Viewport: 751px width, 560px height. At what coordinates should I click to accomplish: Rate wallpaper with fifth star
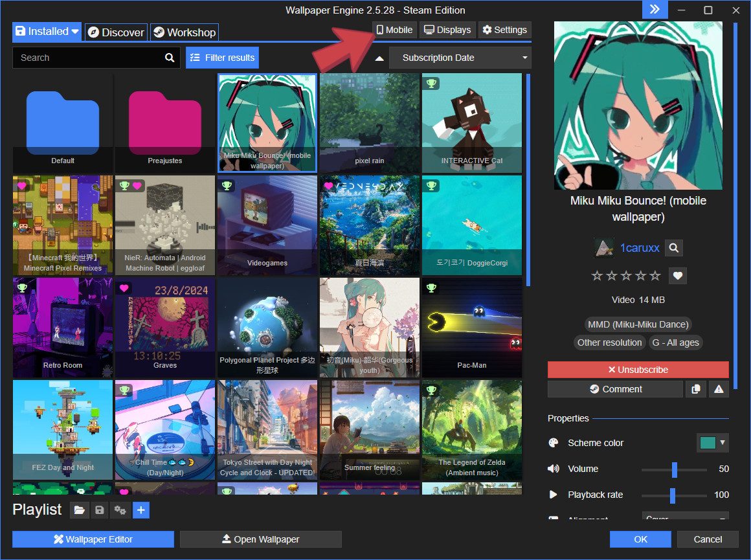[655, 275]
